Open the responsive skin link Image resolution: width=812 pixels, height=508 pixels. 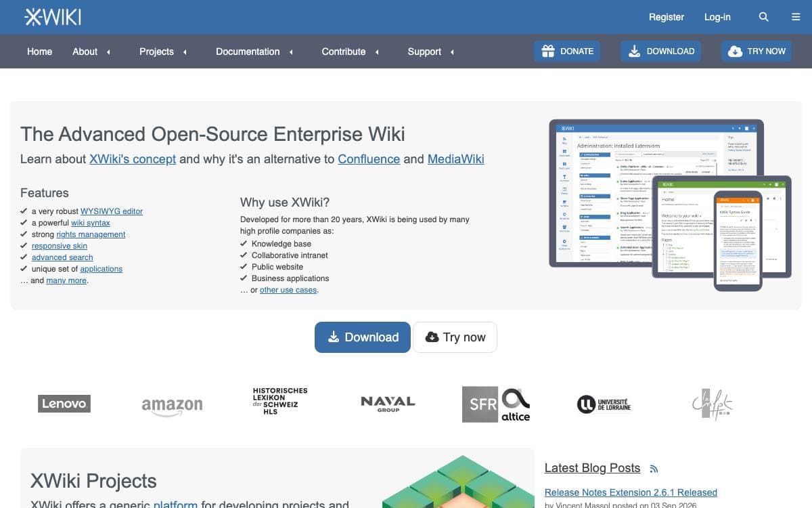point(60,246)
